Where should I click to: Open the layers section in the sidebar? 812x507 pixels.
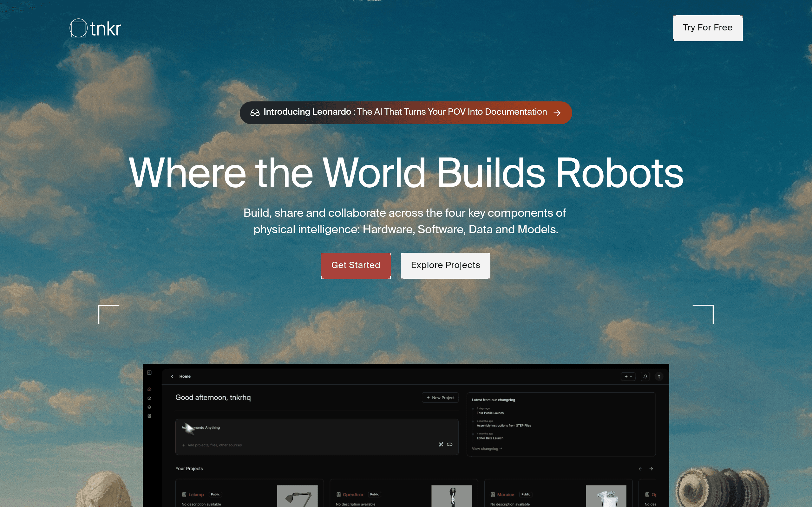(149, 407)
